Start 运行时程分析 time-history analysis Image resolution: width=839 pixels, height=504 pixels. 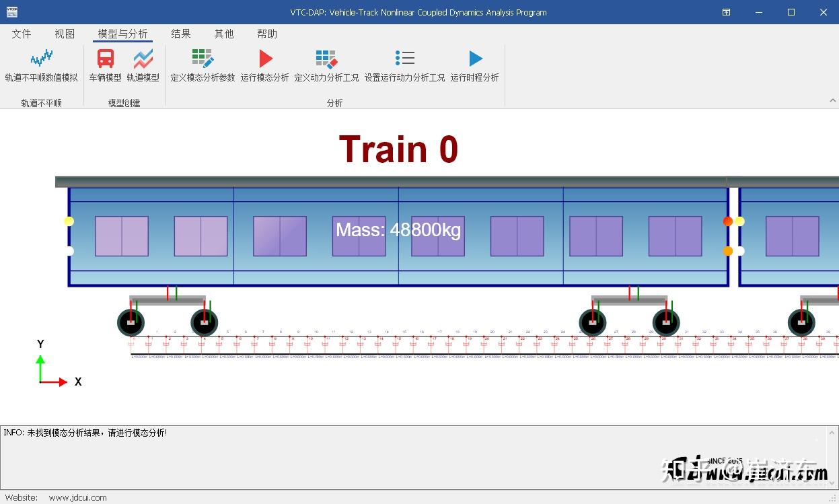pos(475,65)
